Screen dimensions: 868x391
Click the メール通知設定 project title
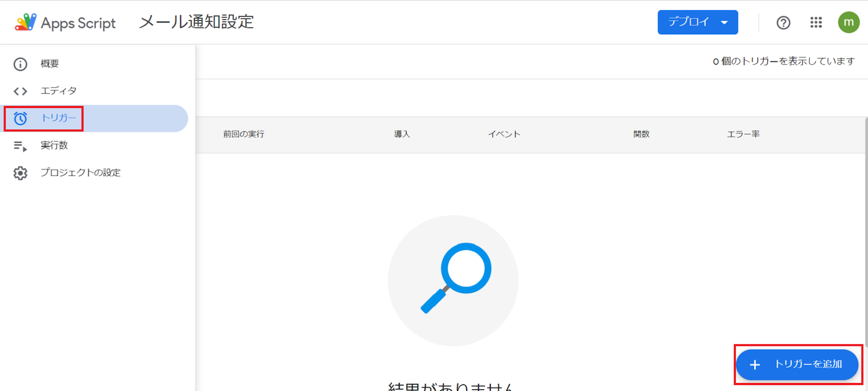click(196, 22)
